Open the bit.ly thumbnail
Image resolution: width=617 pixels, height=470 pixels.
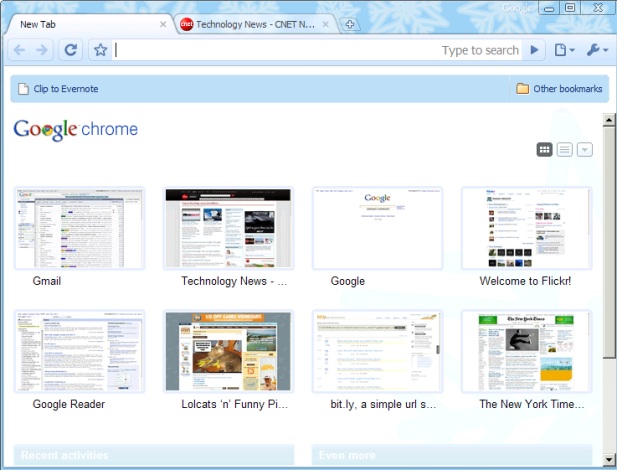click(377, 351)
